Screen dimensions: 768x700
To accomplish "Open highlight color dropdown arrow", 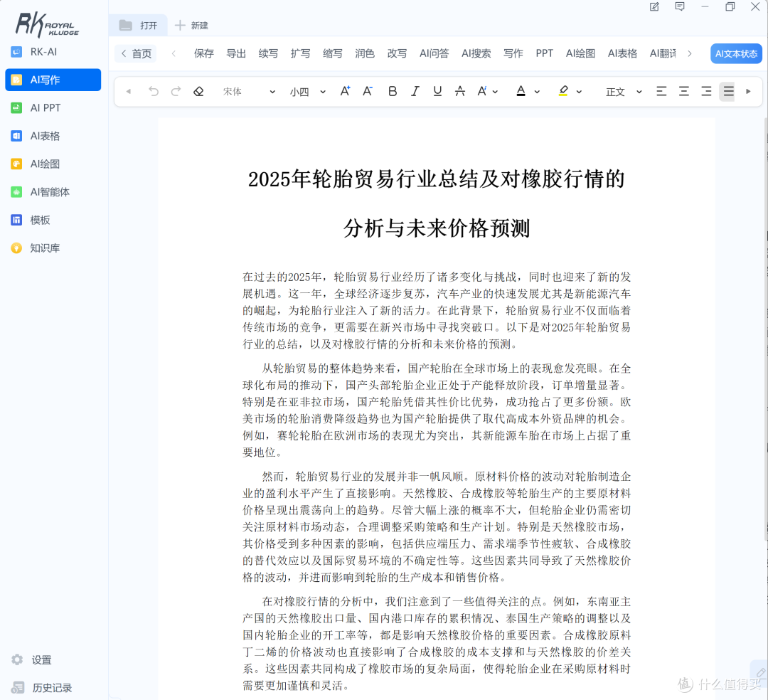I will (579, 92).
